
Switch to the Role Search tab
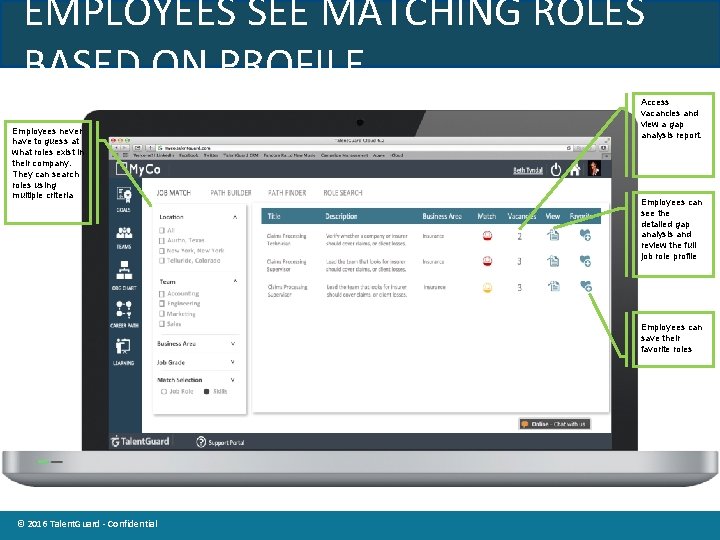343,193
